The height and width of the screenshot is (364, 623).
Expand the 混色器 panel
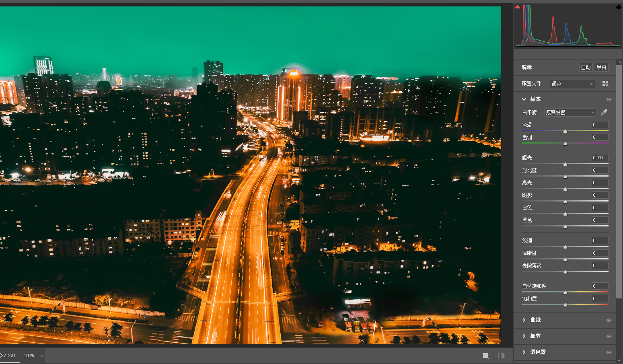[x=524, y=352]
